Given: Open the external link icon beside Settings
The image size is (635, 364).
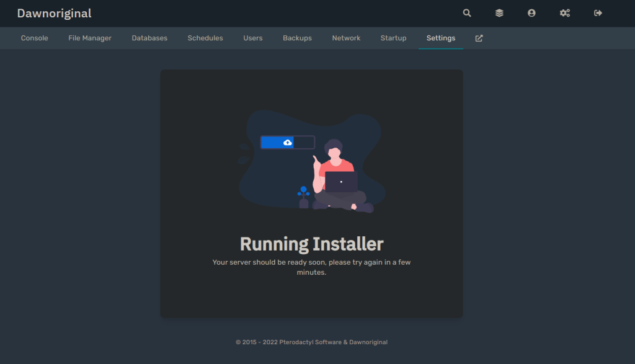Looking at the screenshot, I should (x=479, y=38).
